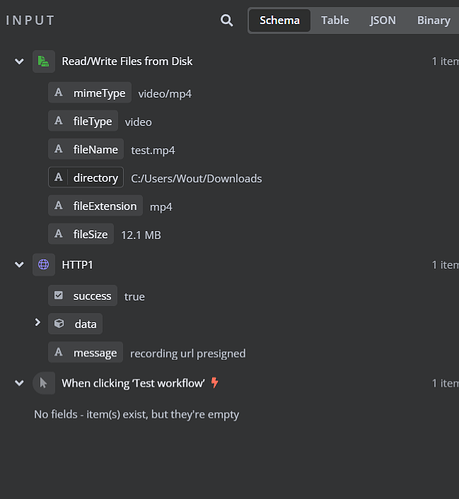This screenshot has height=499, width=459.
Task: Click the fileSize field pill
Action: coord(81,234)
